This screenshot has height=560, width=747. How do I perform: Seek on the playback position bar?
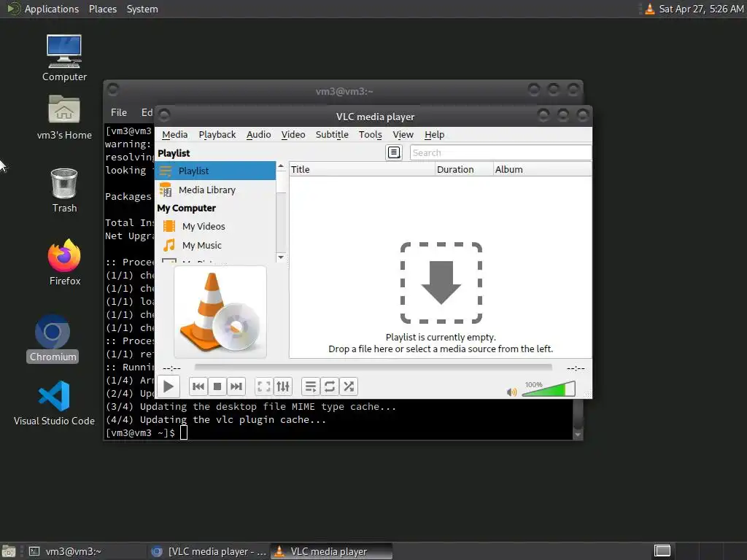373,367
